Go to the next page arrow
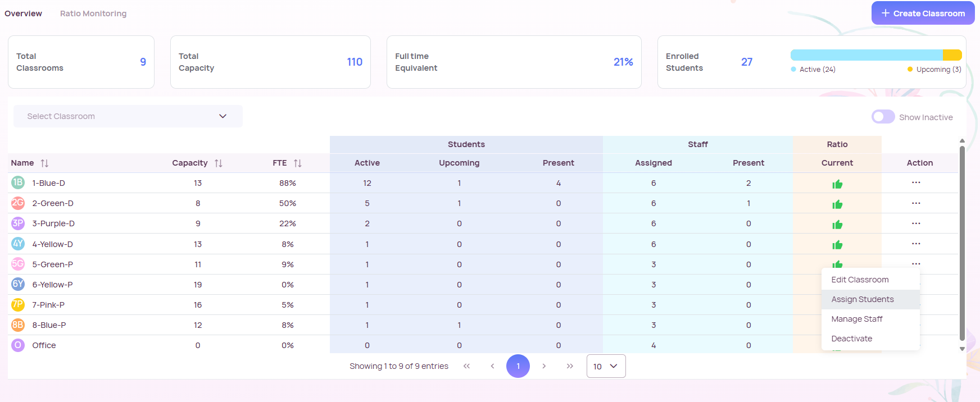 (x=544, y=366)
